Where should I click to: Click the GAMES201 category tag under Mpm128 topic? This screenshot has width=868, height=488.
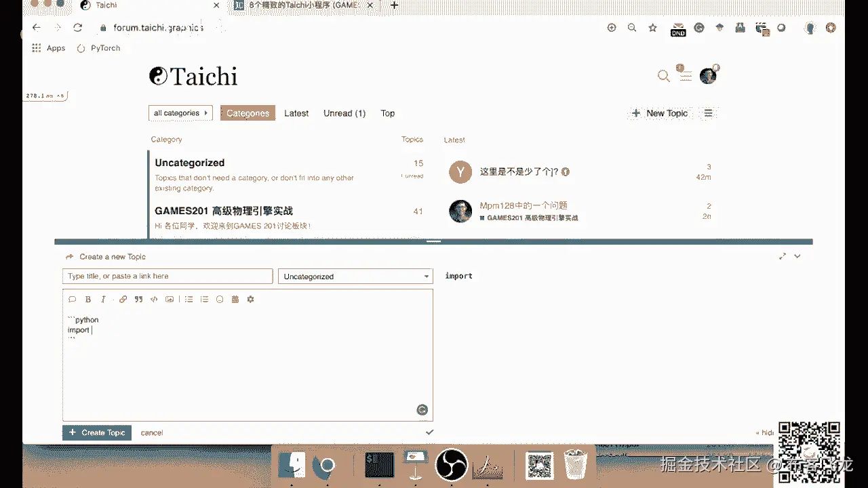[x=529, y=218]
